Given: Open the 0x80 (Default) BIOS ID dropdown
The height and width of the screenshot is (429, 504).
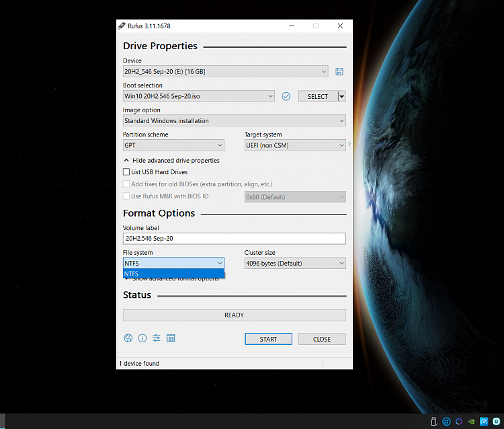Looking at the screenshot, I should tap(295, 197).
